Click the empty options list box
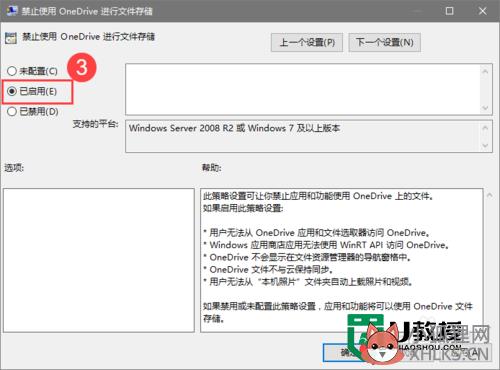This screenshot has width=500, height=370. tap(99, 260)
